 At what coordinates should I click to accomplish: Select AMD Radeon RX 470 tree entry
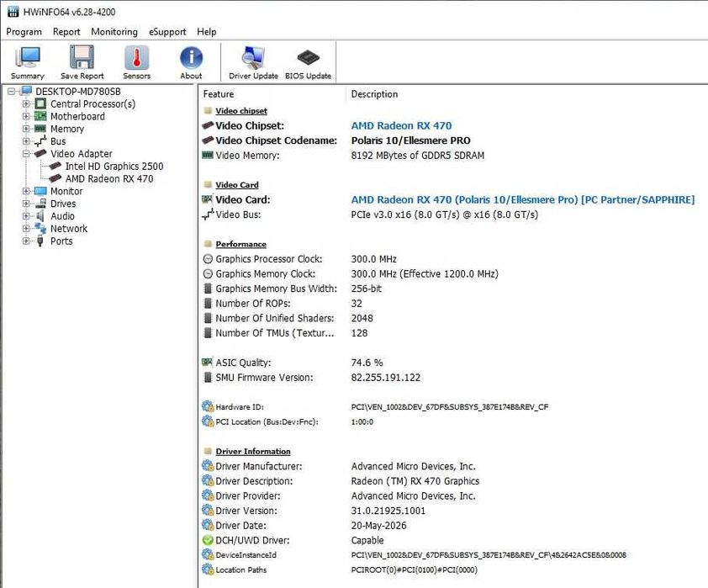coord(108,179)
